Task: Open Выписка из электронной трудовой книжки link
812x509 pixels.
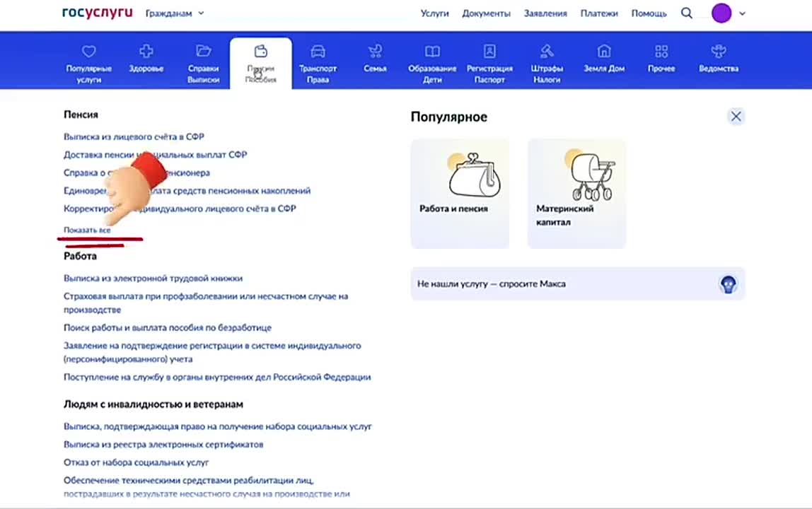Action: click(153, 279)
